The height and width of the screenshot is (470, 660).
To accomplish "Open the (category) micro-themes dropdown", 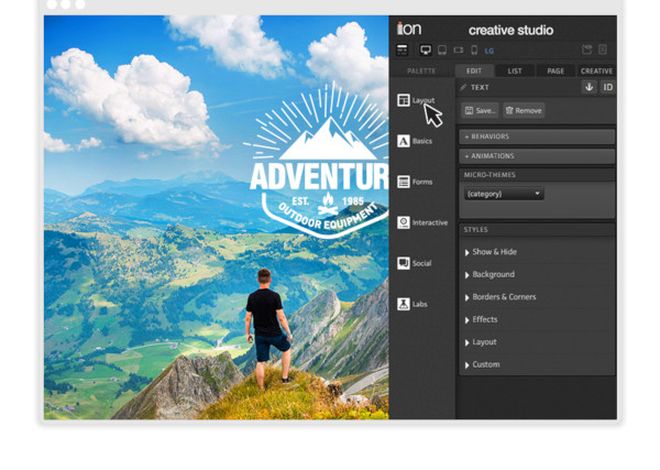I will click(x=504, y=194).
